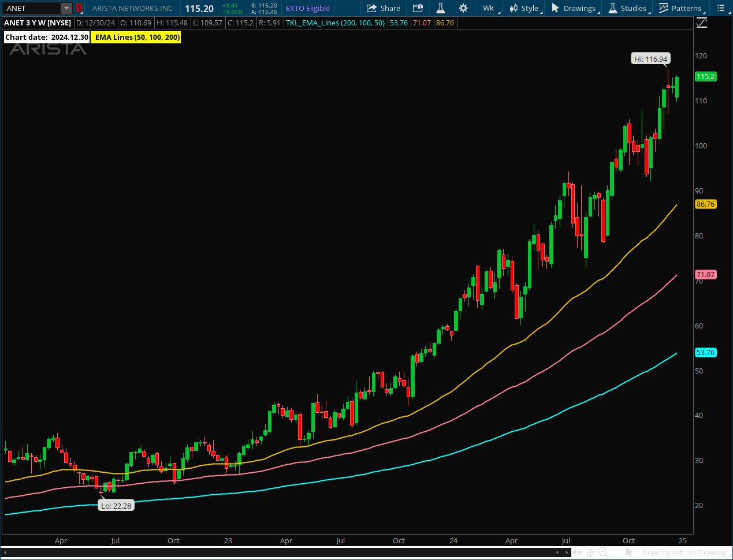This screenshot has width=733, height=560.
Task: Open the Style menu
Action: (x=524, y=8)
